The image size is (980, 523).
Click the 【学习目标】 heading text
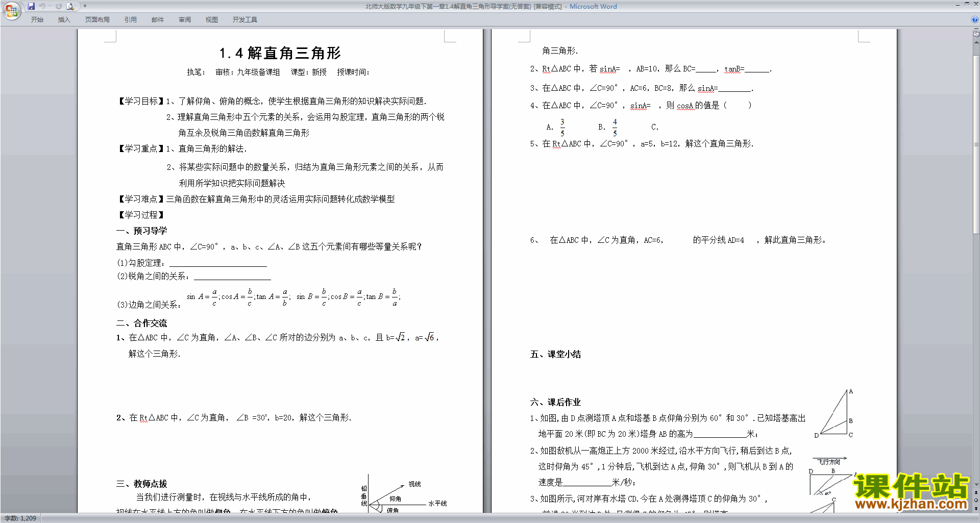tap(141, 101)
